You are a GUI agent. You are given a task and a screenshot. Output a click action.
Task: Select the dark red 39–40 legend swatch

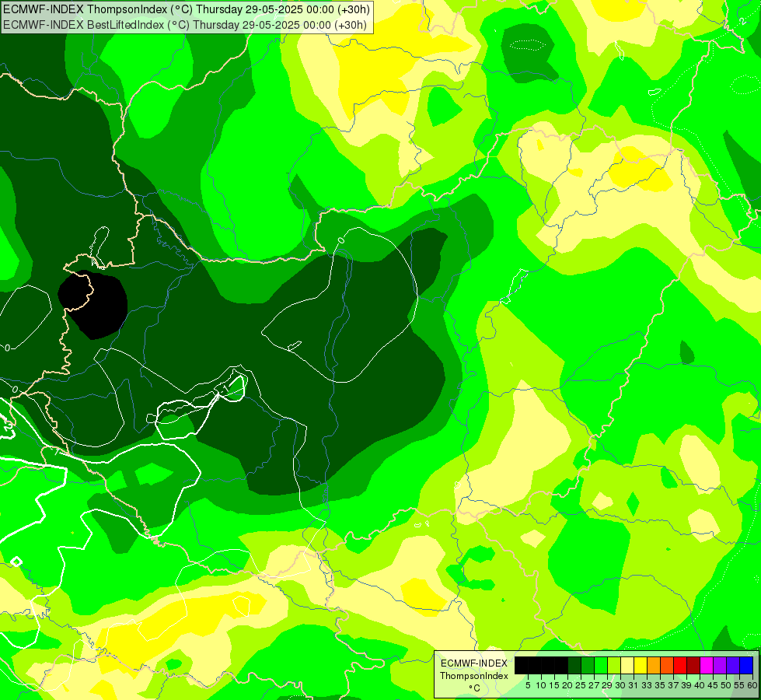point(693,665)
